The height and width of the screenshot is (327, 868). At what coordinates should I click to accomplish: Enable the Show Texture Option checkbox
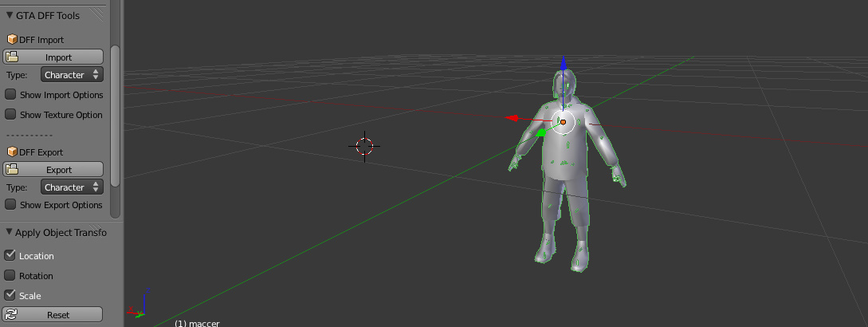10,114
